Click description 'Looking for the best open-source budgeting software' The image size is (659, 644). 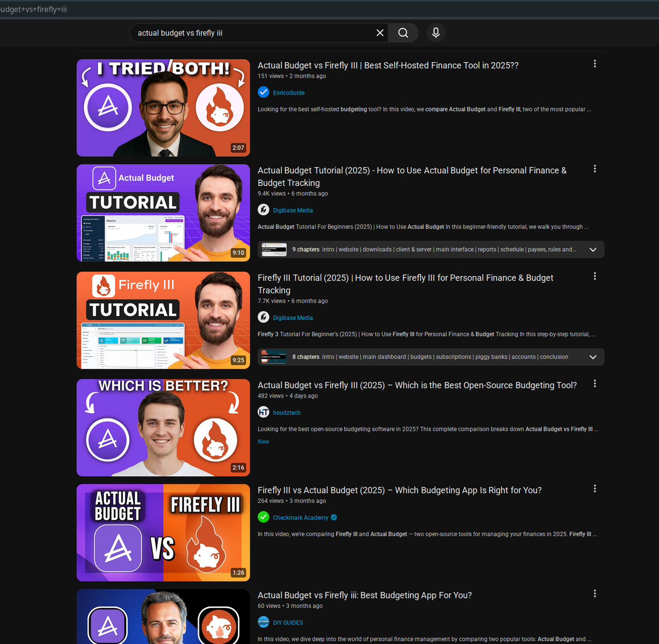(428, 429)
